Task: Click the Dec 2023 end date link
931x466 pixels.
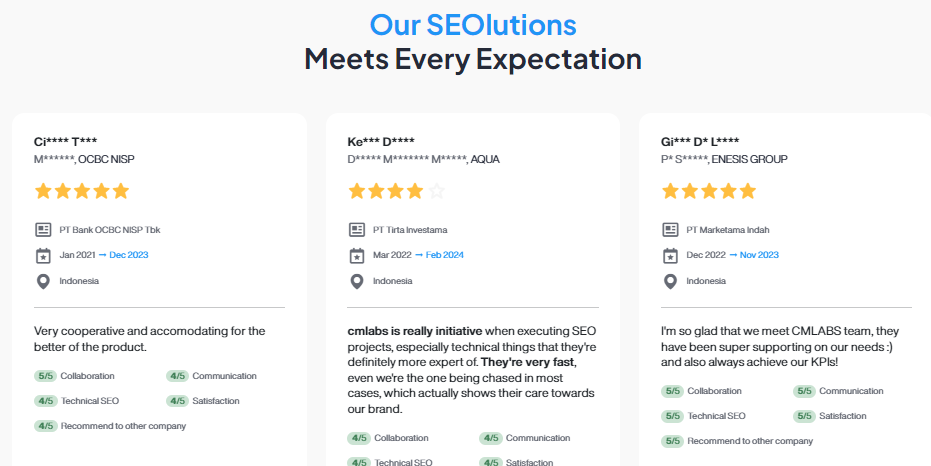Action: 129,255
